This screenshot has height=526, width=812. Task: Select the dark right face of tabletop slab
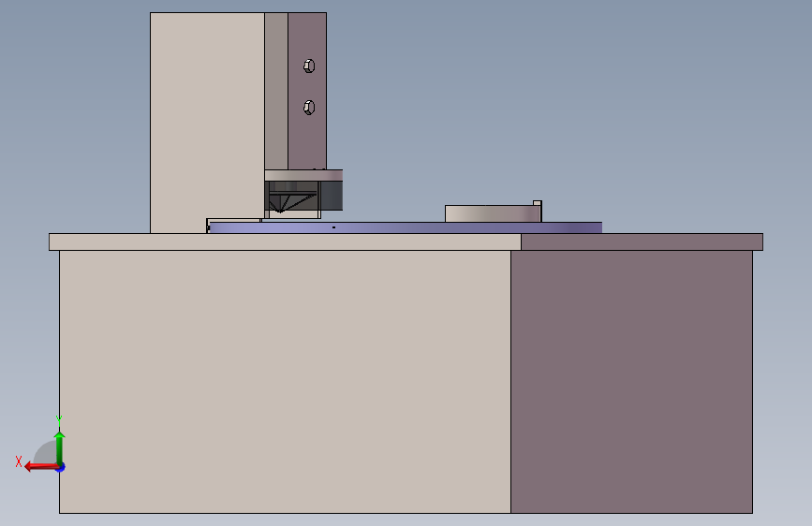[x=642, y=241]
